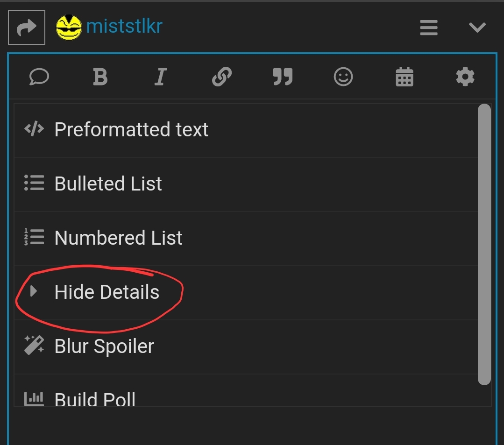This screenshot has width=504, height=445.
Task: Select Hide Details menu entry
Action: [x=246, y=292]
